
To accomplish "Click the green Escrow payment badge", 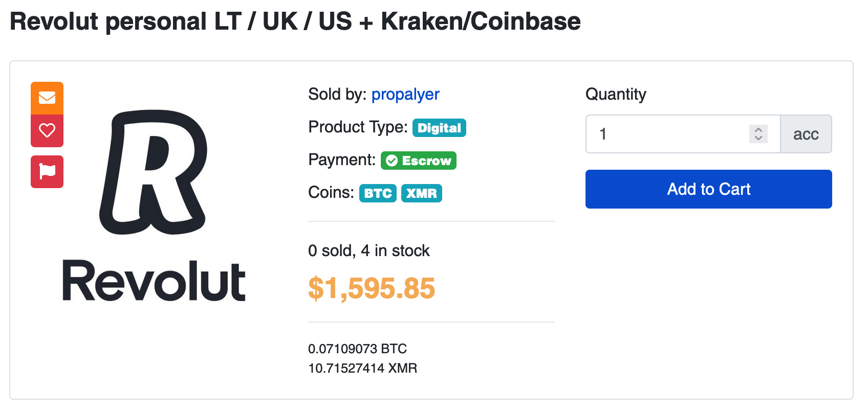I will coord(419,161).
